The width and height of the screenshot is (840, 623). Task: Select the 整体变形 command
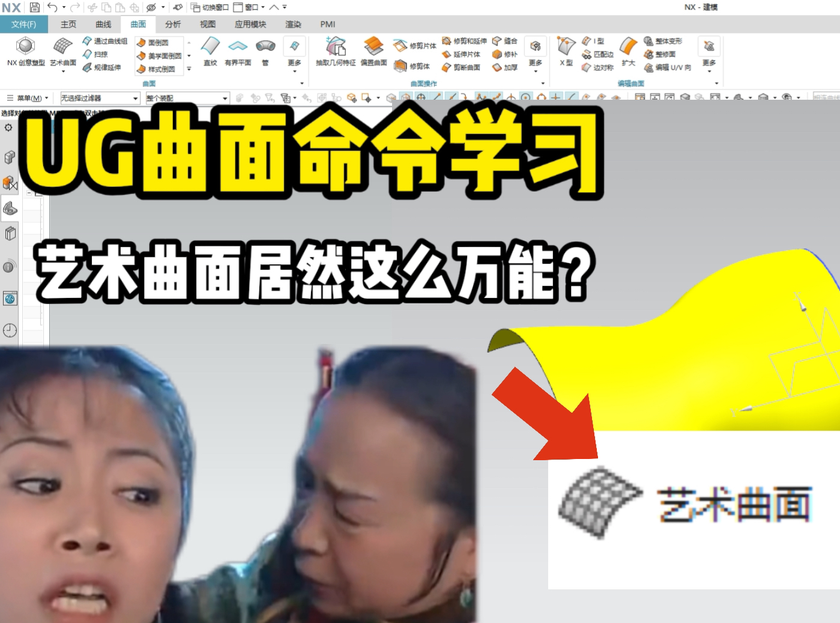663,41
